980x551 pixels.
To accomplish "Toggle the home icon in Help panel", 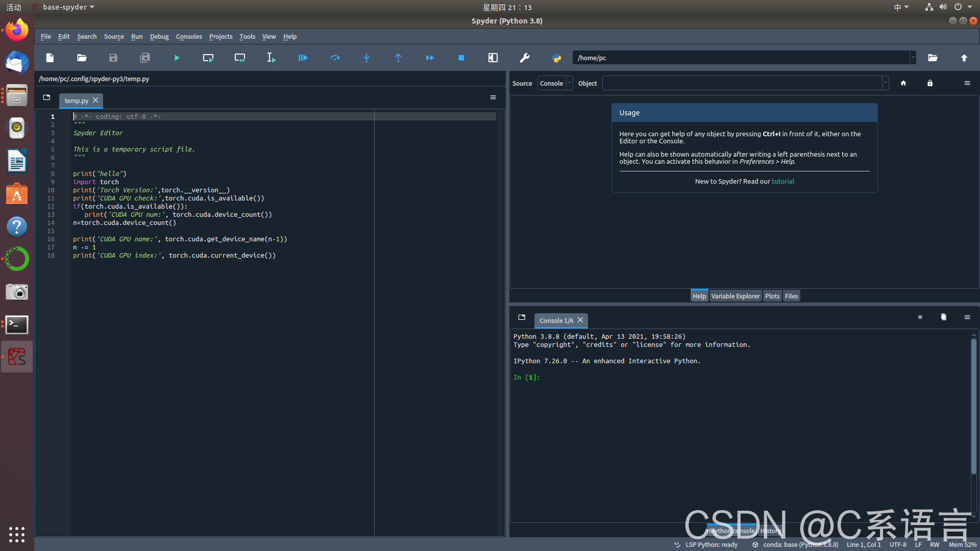I will click(x=903, y=82).
